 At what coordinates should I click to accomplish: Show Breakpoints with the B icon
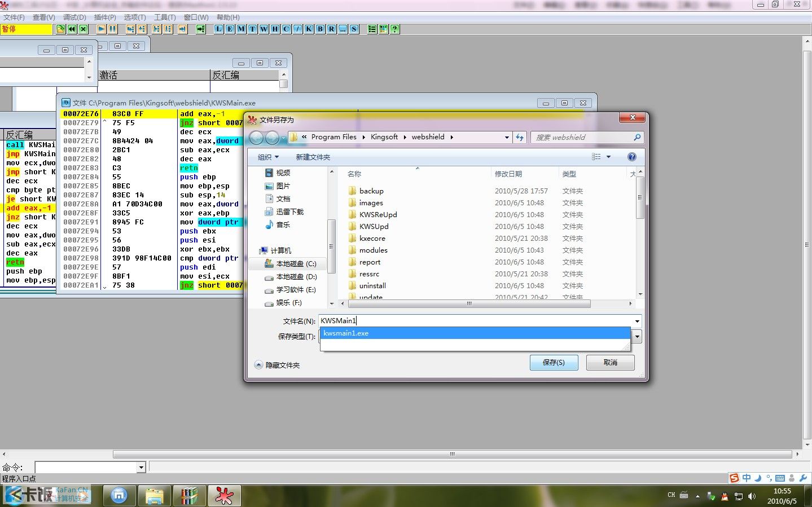pyautogui.click(x=320, y=29)
